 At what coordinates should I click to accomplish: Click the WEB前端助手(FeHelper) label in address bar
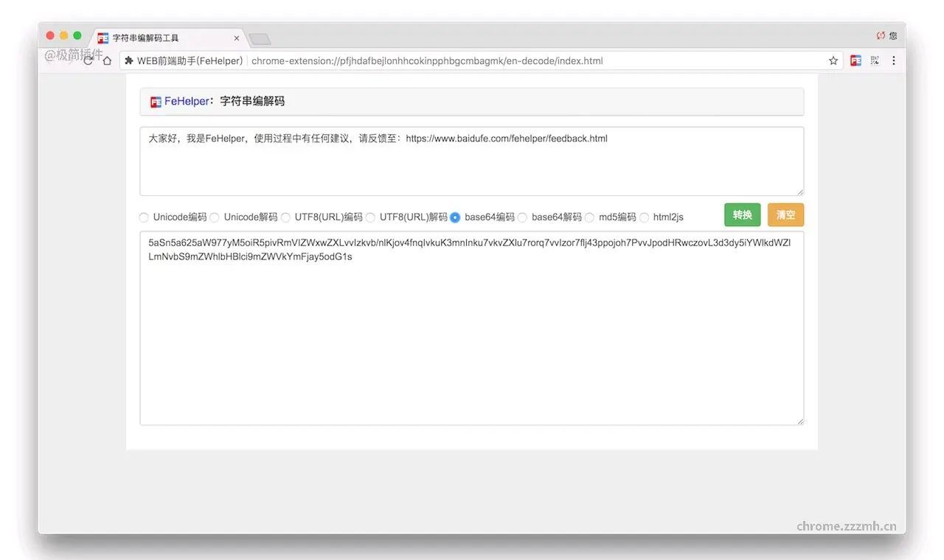click(x=190, y=60)
